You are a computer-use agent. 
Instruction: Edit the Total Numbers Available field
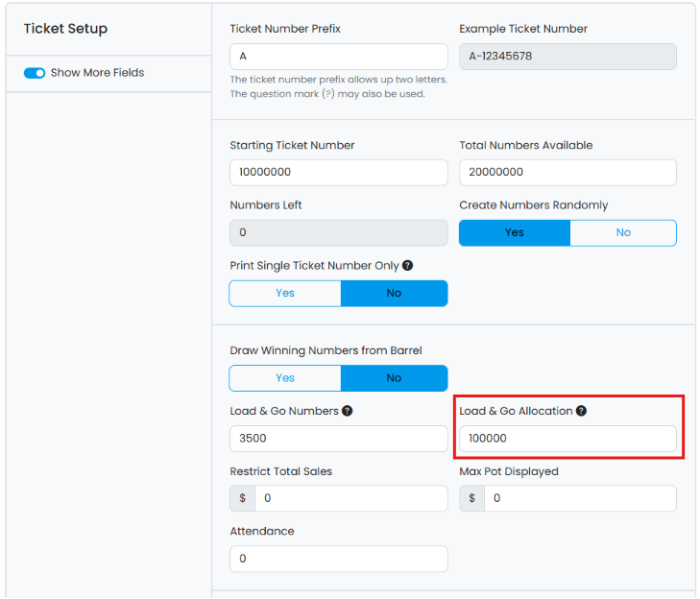click(567, 173)
